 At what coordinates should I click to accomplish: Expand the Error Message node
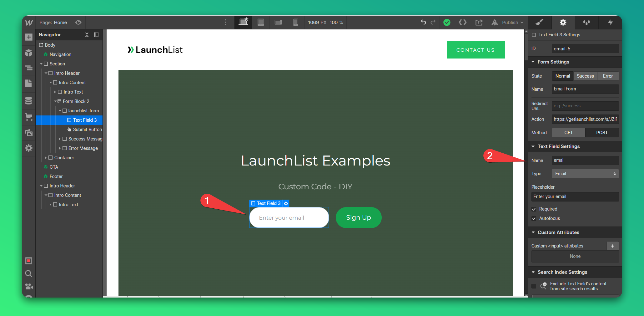[x=60, y=148]
